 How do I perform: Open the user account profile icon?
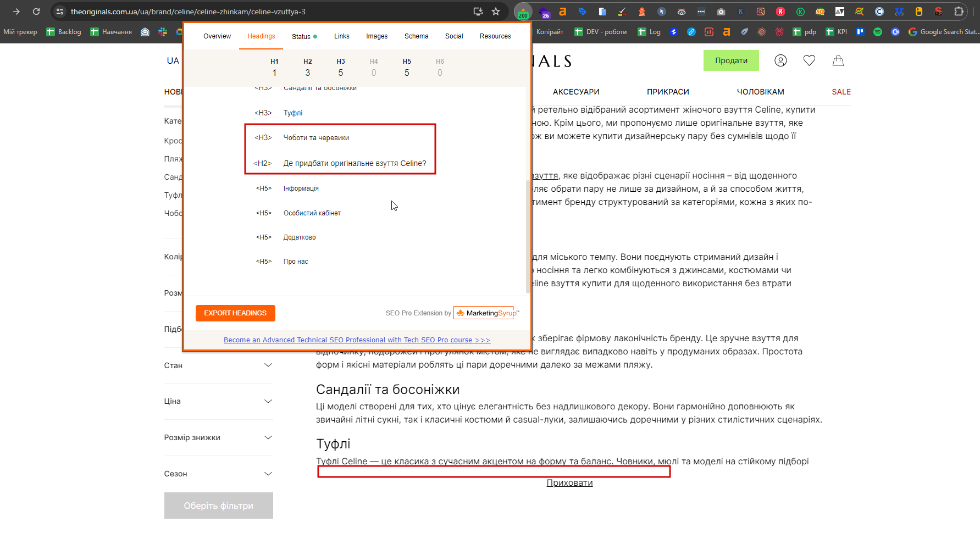[780, 60]
